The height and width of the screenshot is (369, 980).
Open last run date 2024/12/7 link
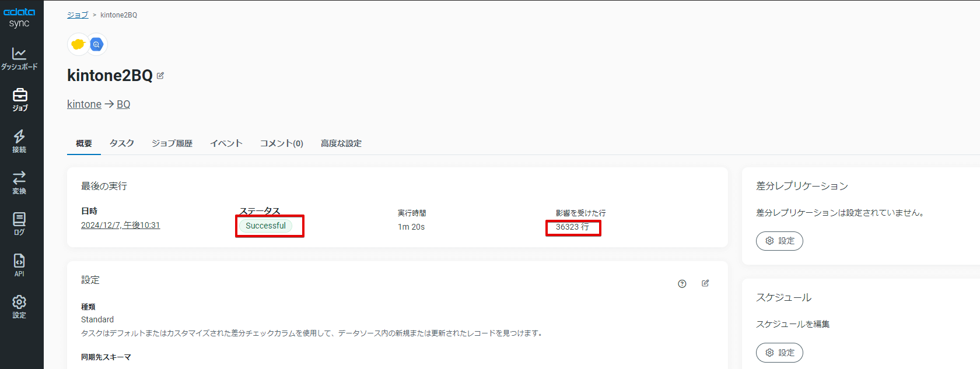coord(120,225)
